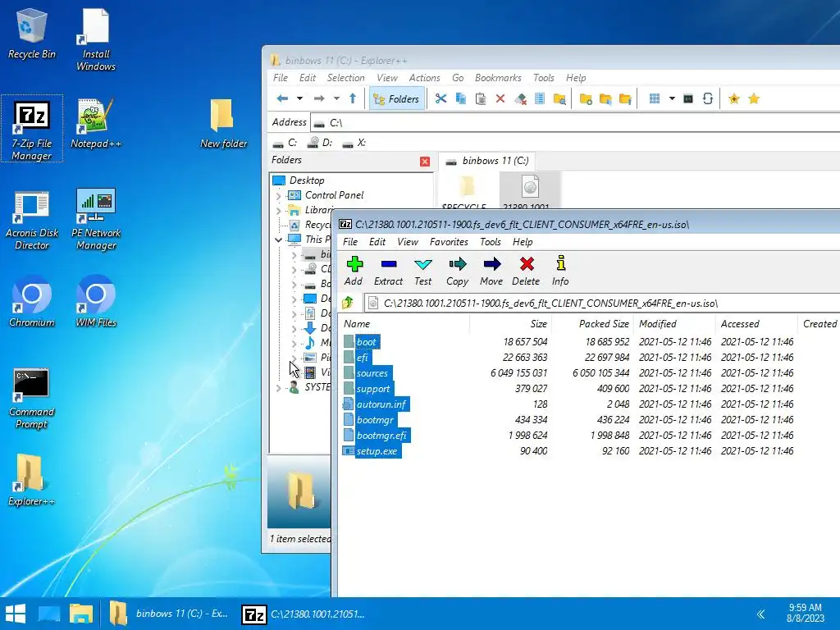Click the Explorer++ Address bar field
The width and height of the screenshot is (840, 630).
(576, 123)
